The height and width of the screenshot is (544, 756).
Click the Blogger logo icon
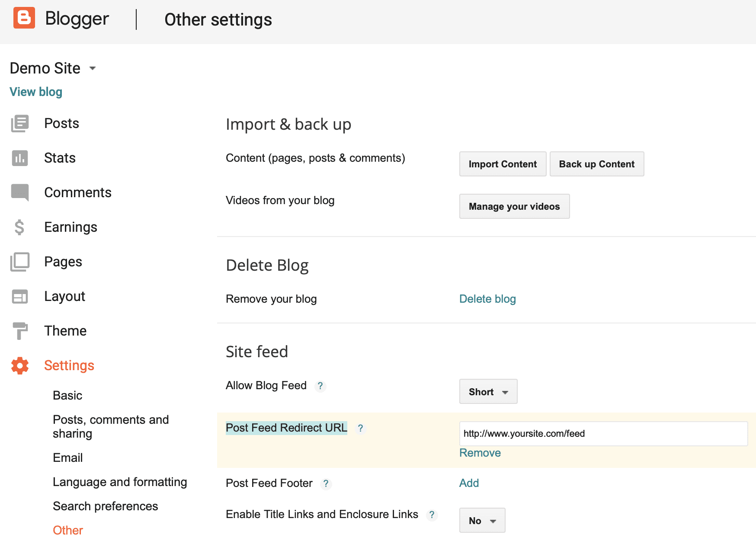tap(25, 18)
